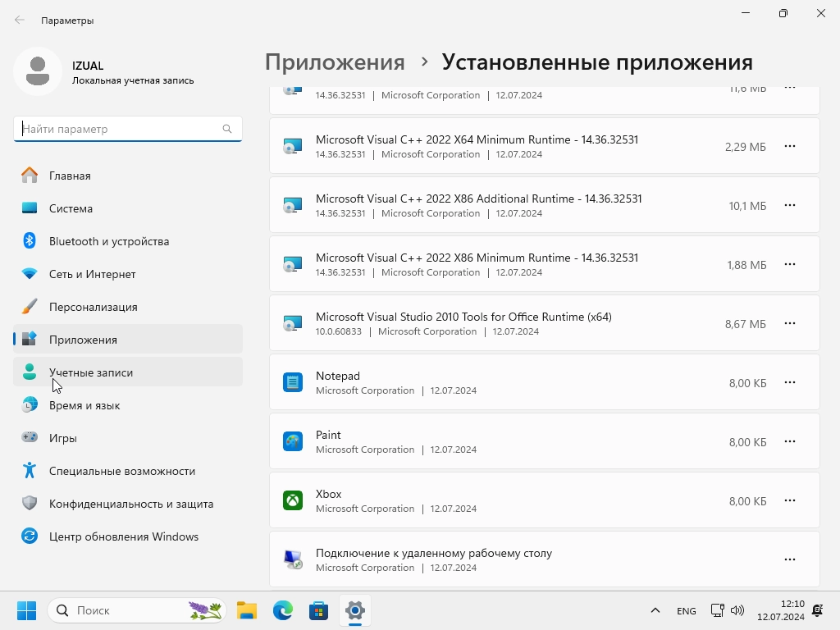The image size is (840, 630).
Task: Focus the Найти параметр search field
Action: [x=127, y=129]
